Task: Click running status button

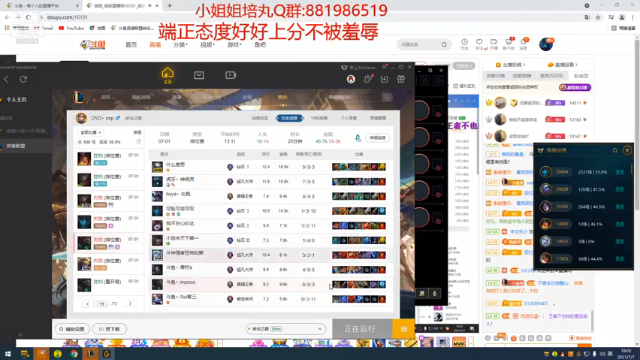Action: [362, 329]
